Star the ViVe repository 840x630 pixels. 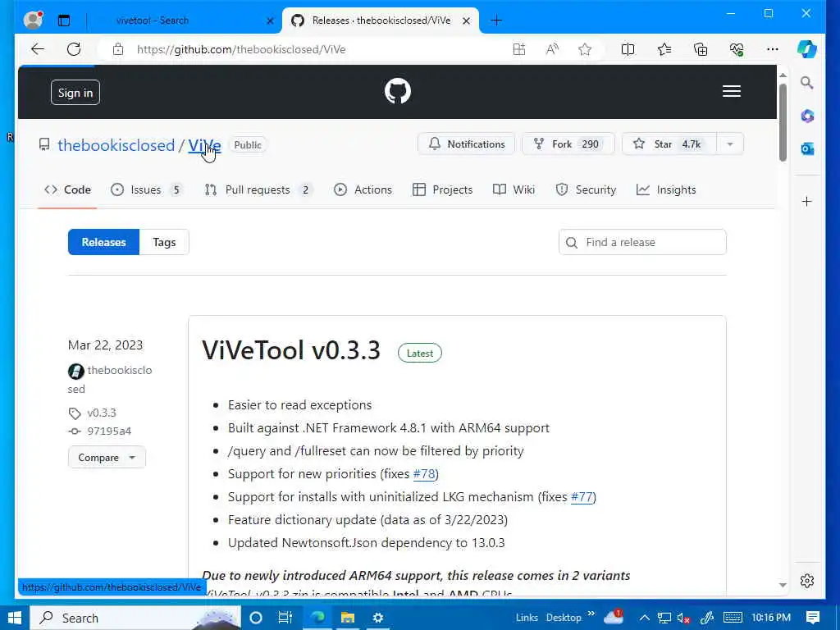[669, 144]
